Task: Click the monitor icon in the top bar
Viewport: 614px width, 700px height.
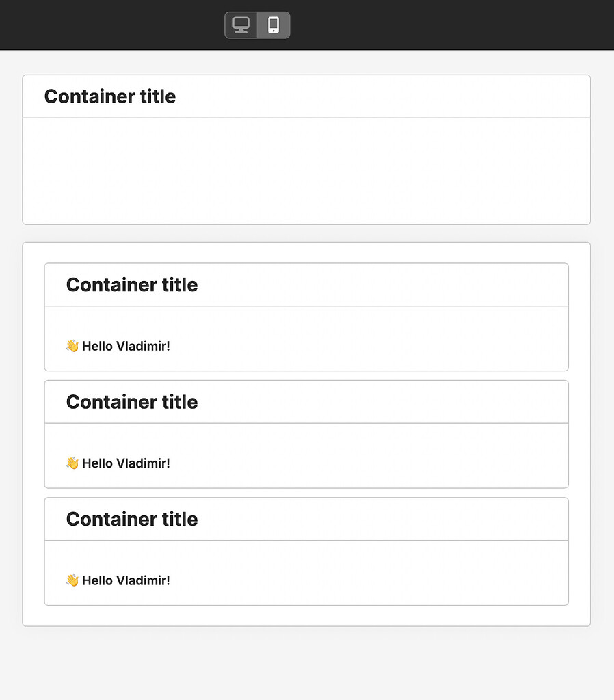Action: [241, 25]
